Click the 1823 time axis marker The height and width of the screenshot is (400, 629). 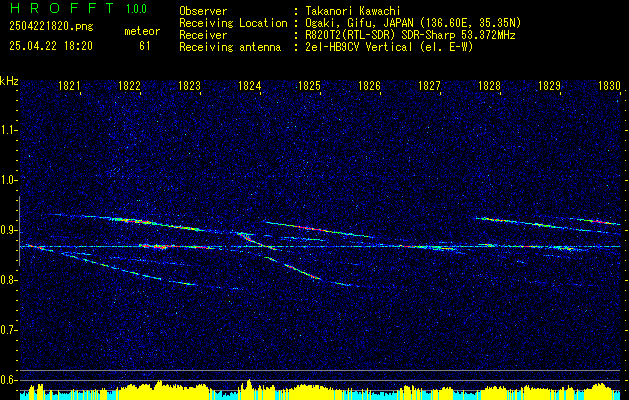click(x=189, y=85)
